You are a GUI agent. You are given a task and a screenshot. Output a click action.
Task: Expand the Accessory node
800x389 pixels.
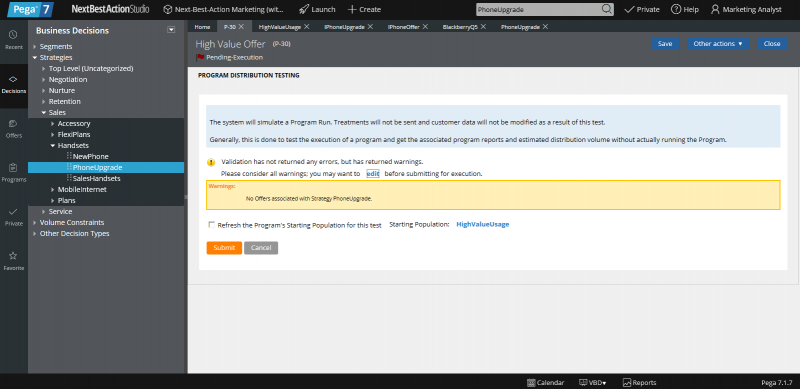(53, 124)
